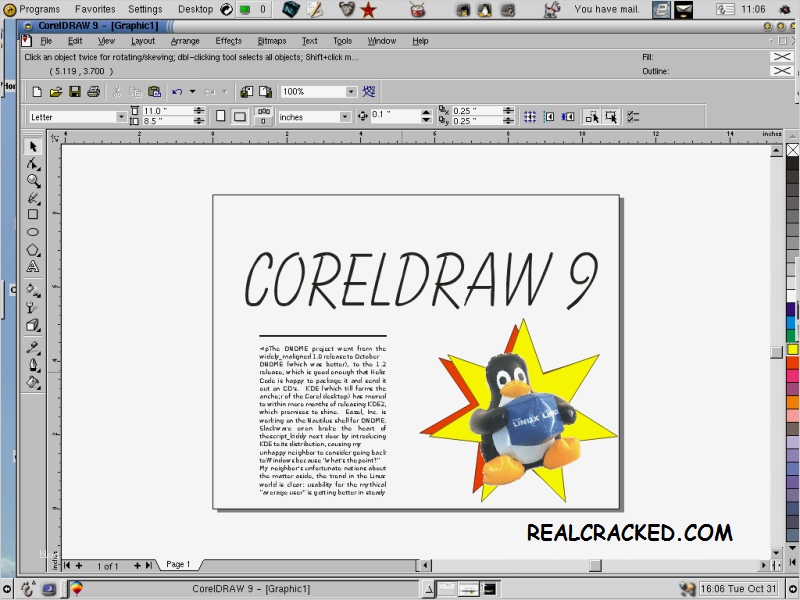Select the Ellipse tool
This screenshot has height=600, width=800.
(33, 232)
